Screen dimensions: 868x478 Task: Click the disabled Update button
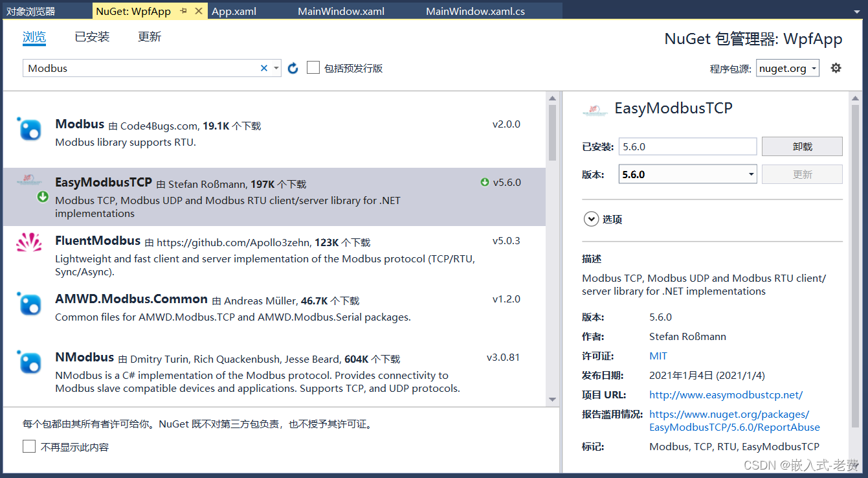coord(802,174)
